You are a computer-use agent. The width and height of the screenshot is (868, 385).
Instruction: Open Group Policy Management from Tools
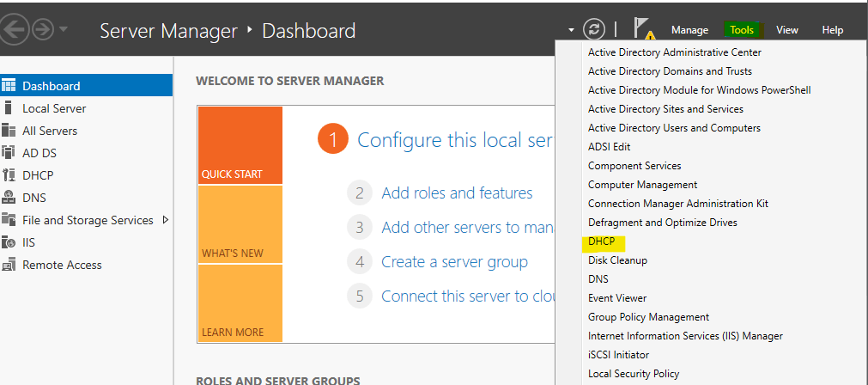(648, 317)
